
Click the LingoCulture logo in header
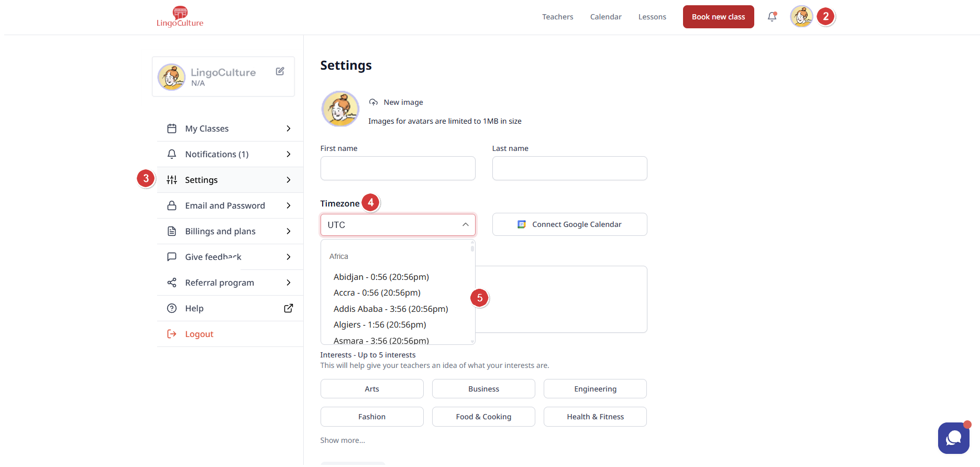tap(180, 17)
